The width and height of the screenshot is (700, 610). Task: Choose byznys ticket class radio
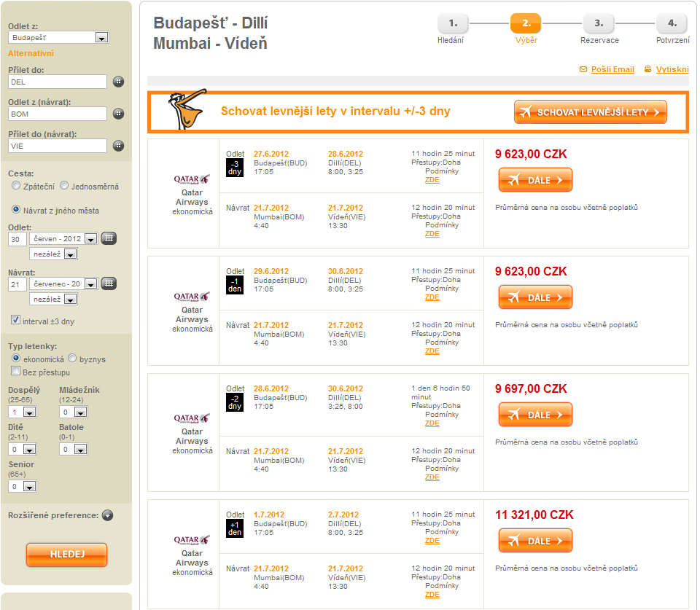click(x=72, y=359)
